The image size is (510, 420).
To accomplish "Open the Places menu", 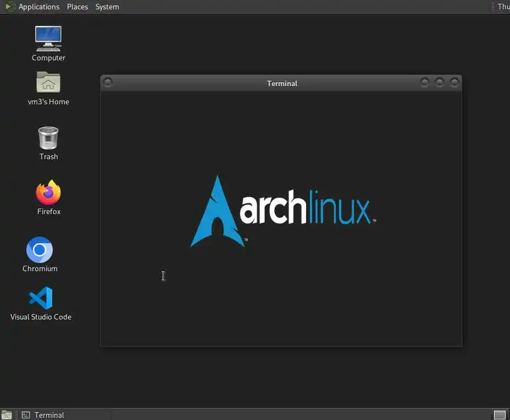I will click(x=77, y=7).
